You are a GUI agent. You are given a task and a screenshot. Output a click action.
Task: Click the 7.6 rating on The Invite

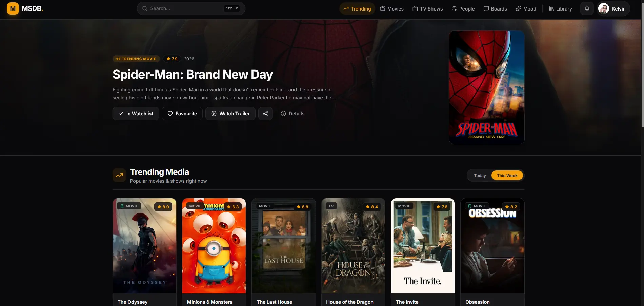(442, 207)
